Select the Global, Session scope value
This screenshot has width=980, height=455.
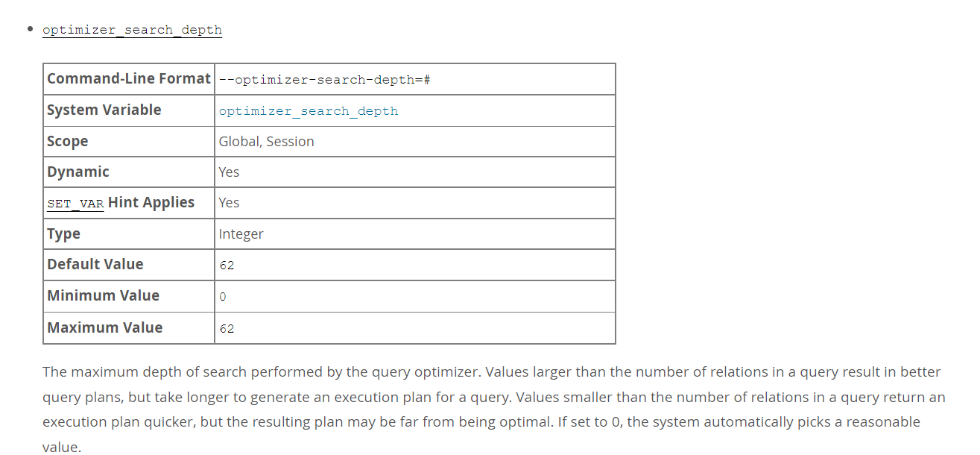267,141
